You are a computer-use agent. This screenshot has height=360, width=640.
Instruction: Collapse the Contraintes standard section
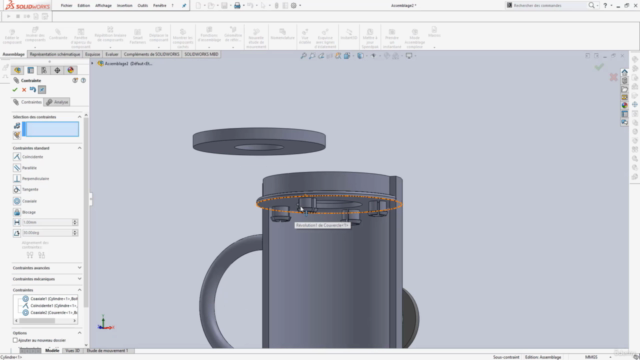[80, 148]
